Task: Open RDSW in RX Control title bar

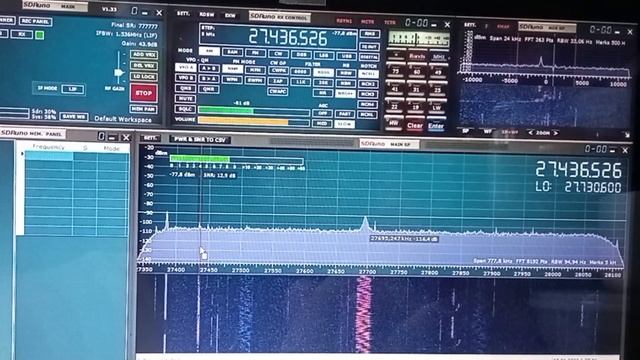Action: coord(207,15)
